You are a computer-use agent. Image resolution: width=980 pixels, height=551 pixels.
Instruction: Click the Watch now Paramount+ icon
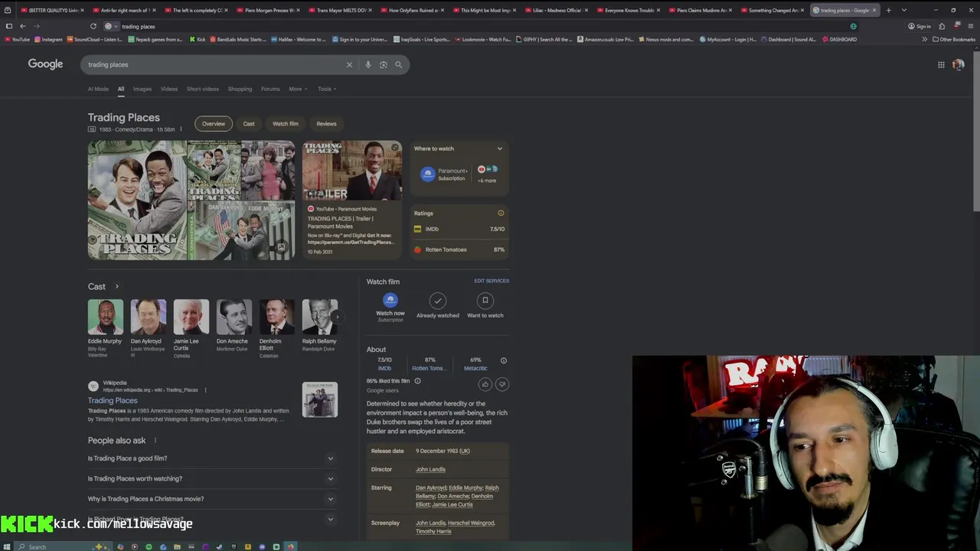[390, 301]
